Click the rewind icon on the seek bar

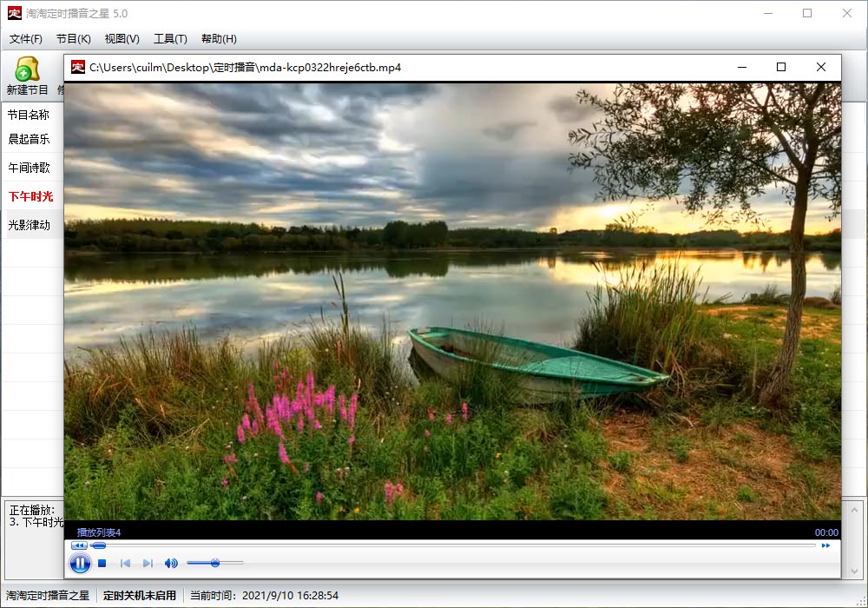(79, 545)
